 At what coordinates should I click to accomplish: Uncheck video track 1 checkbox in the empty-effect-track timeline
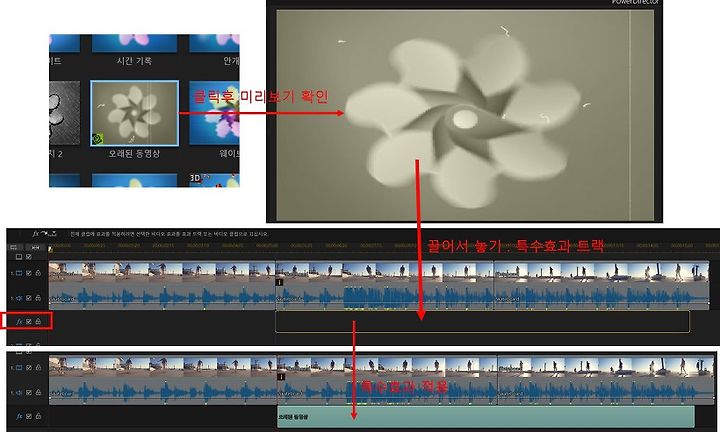29,273
